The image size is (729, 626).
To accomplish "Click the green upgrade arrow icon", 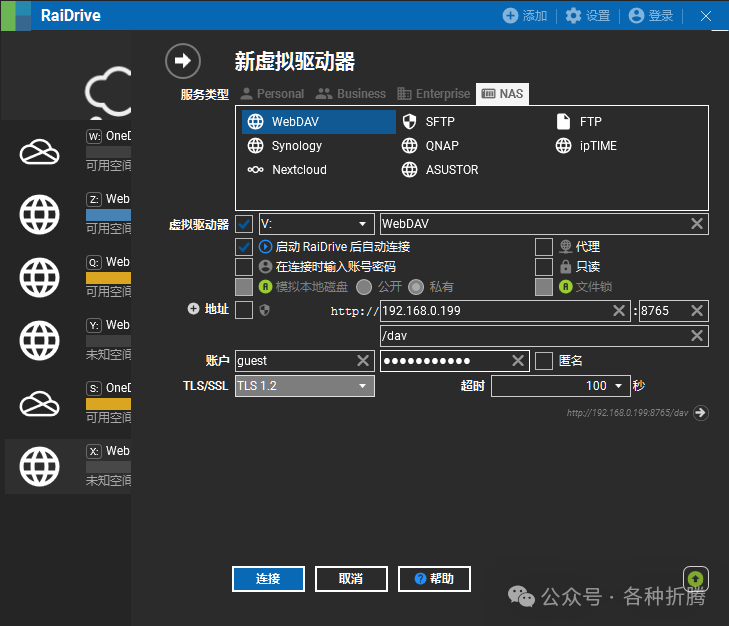I will pos(696,579).
